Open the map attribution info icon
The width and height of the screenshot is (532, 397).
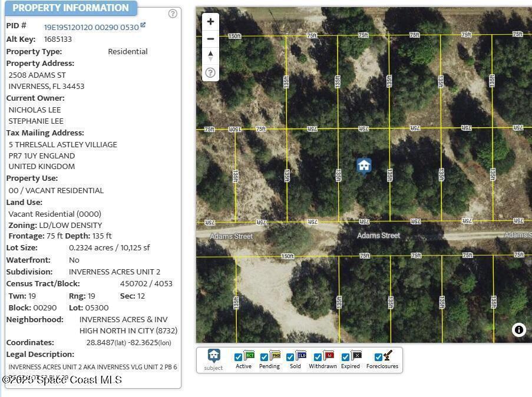tap(518, 330)
